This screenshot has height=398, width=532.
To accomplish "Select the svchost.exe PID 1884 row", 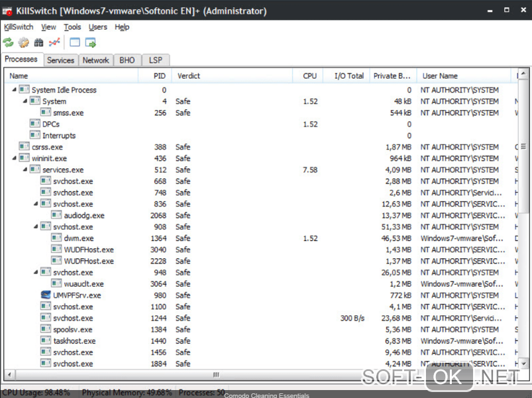I will coord(261,364).
